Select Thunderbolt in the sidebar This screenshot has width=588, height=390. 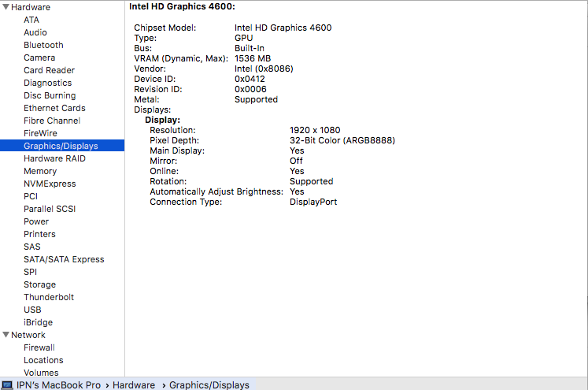[49, 297]
